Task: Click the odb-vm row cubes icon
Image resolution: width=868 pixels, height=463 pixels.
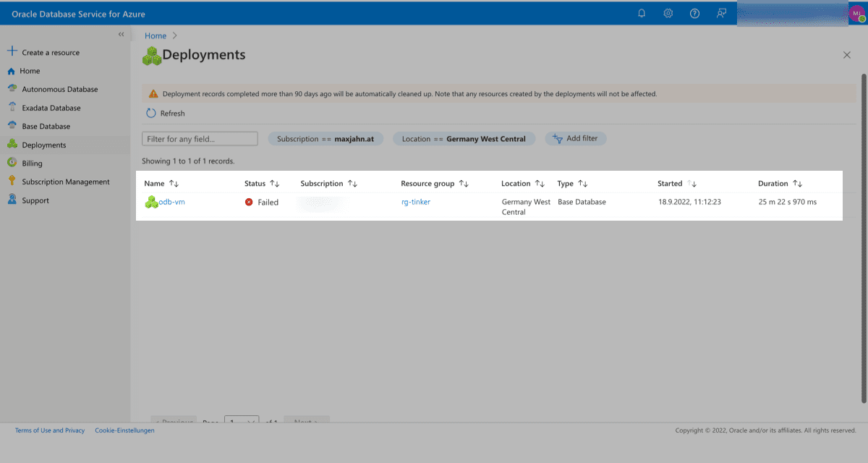Action: click(x=151, y=202)
